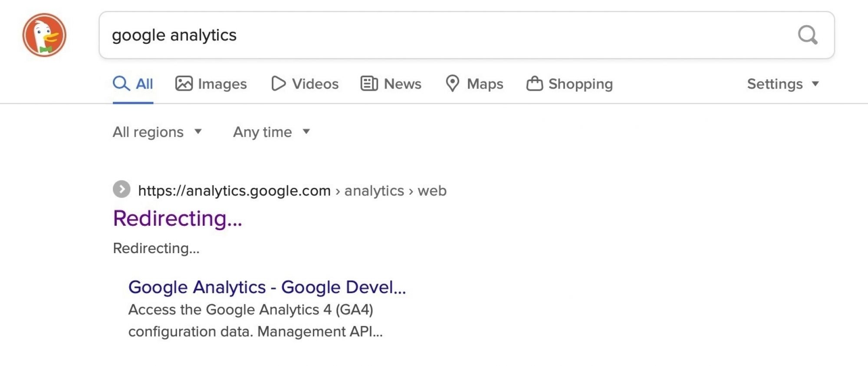Click the gray arrow favicon beside the analytics.google.com URL
This screenshot has width=868, height=366.
tap(122, 189)
